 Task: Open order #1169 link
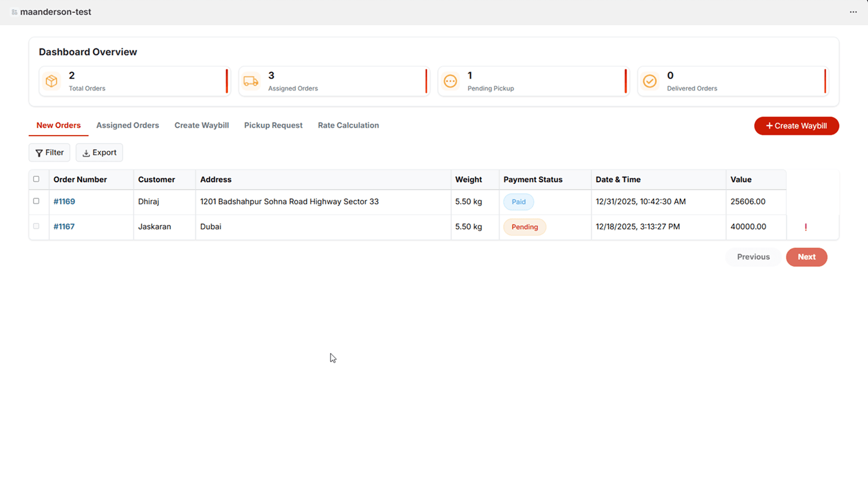coord(64,201)
